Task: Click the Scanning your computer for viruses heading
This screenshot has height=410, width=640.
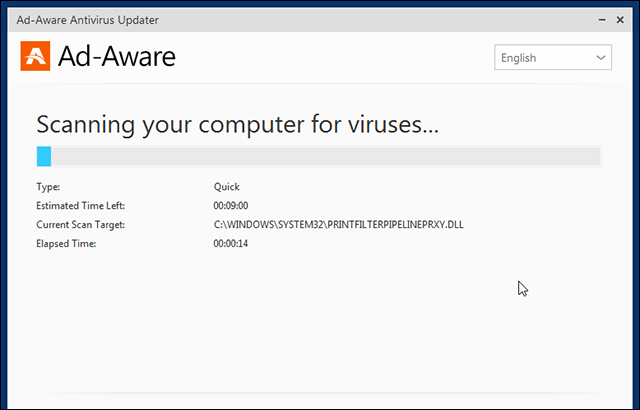Action: (x=238, y=124)
